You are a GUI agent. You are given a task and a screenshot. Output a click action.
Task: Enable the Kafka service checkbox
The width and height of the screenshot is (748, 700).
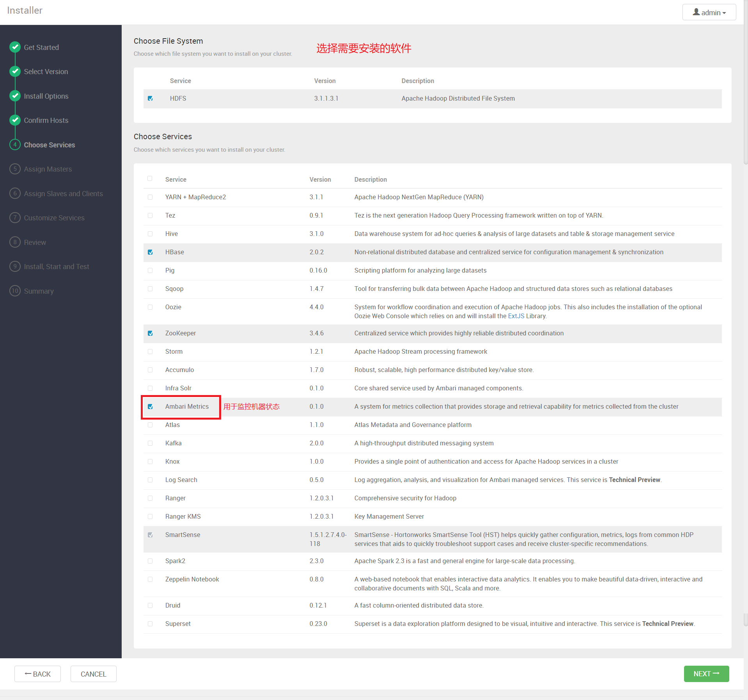[150, 443]
